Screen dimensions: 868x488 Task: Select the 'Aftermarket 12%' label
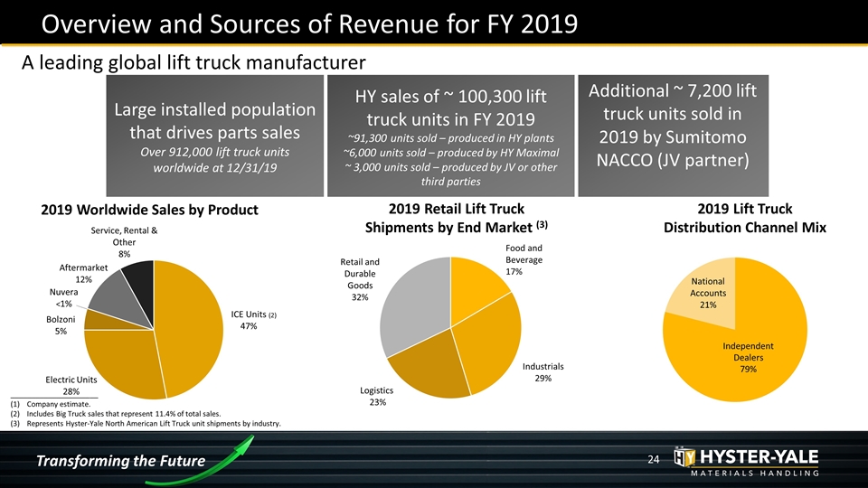point(83,273)
